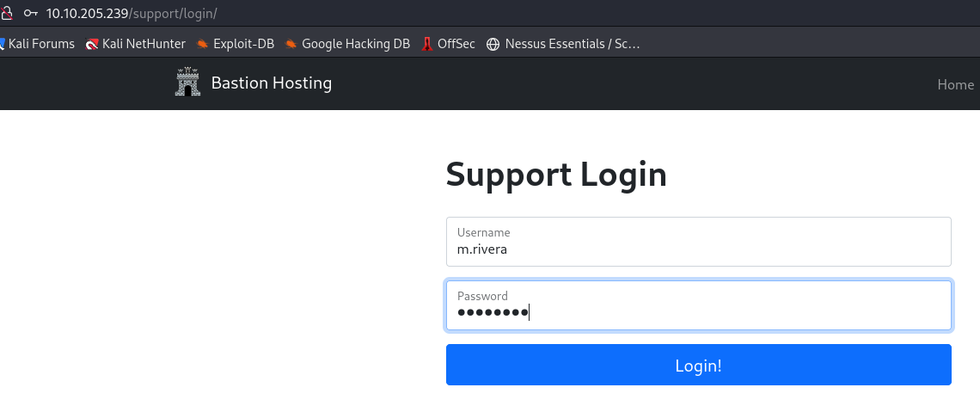Click the Google Hacking DB favicon

pyautogui.click(x=291, y=44)
